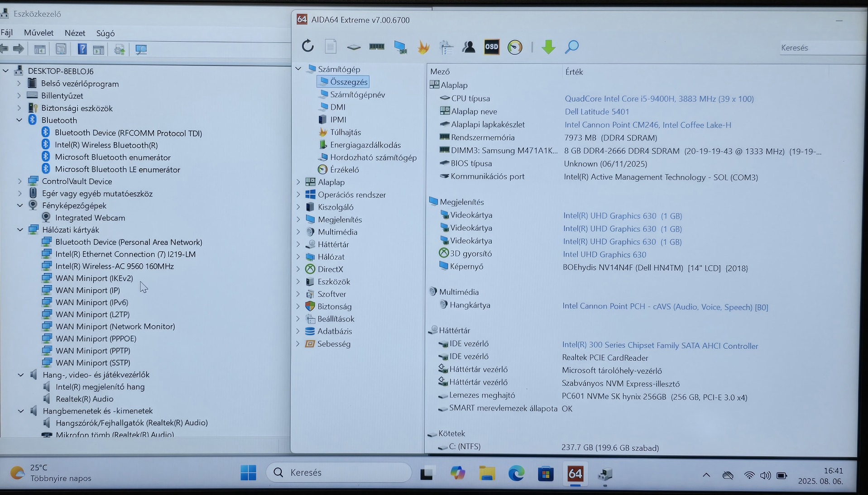Image resolution: width=868 pixels, height=495 pixels.
Task: Open the QuadCore Intel Core i5-9400H link
Action: click(x=659, y=99)
